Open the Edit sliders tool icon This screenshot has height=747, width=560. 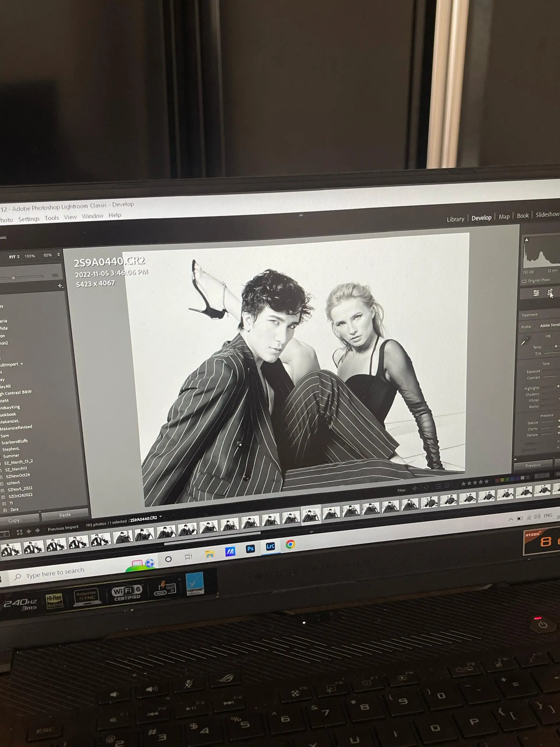click(x=536, y=293)
